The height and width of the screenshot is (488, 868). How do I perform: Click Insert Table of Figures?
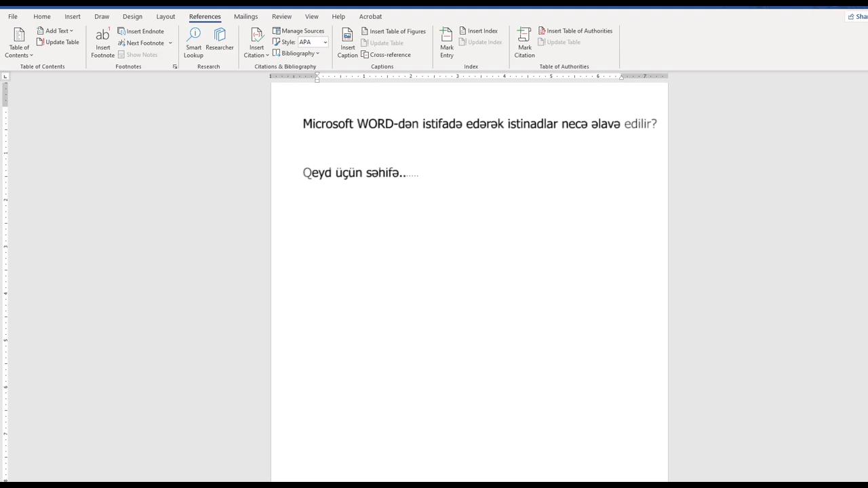click(x=393, y=31)
